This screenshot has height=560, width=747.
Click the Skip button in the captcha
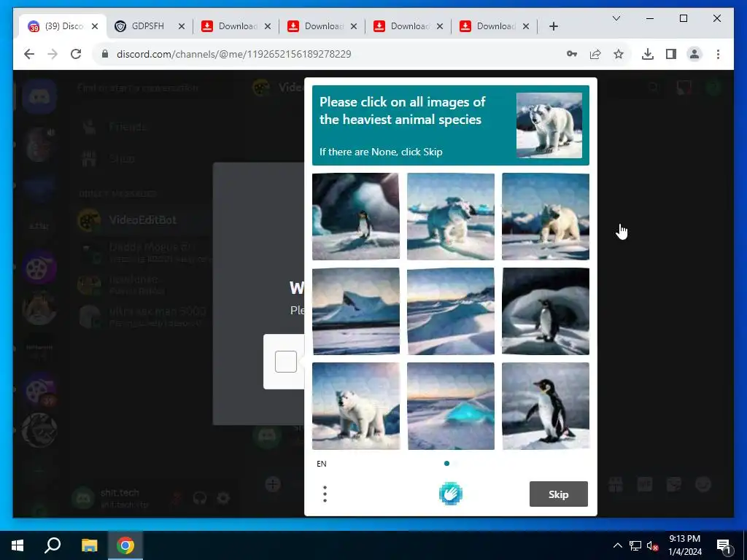(x=558, y=494)
